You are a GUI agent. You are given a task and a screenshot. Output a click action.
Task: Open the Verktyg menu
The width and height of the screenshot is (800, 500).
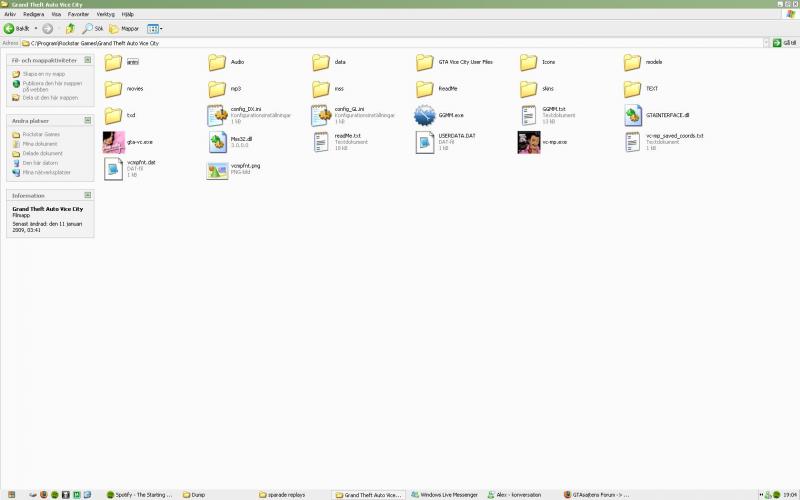point(105,15)
